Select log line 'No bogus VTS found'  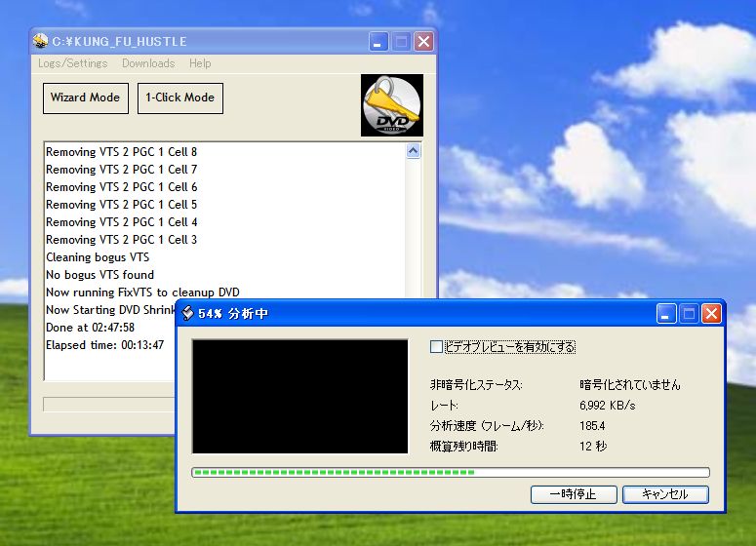click(x=100, y=275)
